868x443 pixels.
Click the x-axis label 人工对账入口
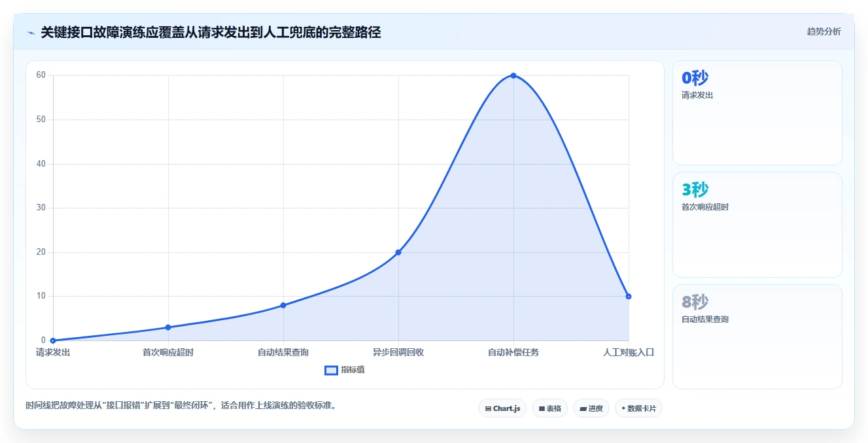coord(629,352)
